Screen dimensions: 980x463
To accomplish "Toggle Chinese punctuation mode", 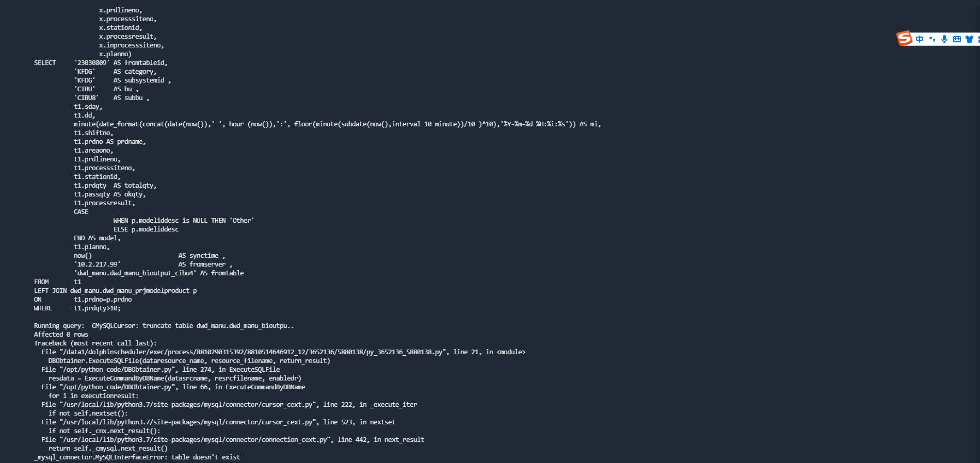I will click(x=932, y=39).
